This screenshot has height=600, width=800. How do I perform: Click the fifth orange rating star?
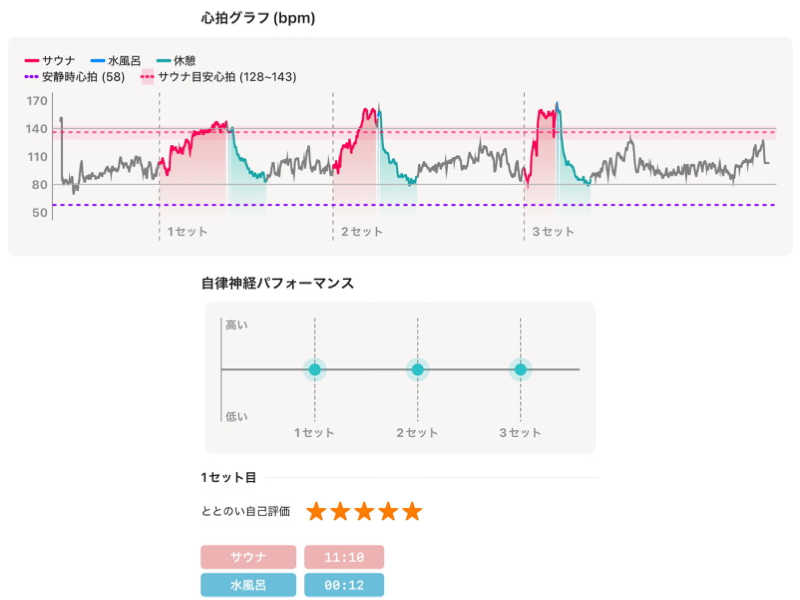412,512
